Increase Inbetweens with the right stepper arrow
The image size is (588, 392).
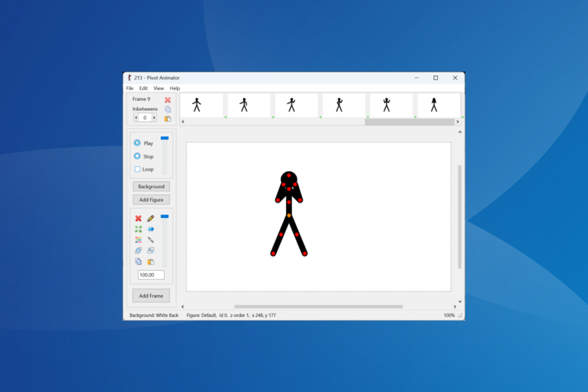pos(155,118)
